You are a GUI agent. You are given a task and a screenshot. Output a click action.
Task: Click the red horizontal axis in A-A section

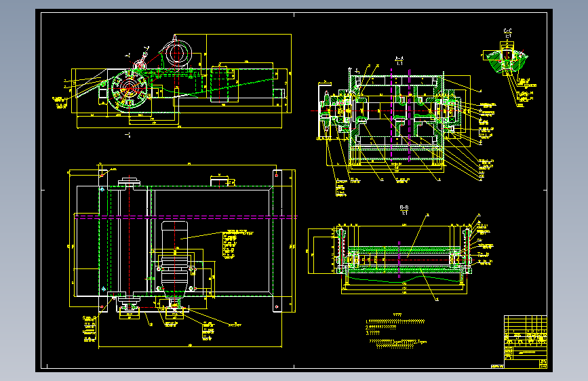tap(387, 111)
